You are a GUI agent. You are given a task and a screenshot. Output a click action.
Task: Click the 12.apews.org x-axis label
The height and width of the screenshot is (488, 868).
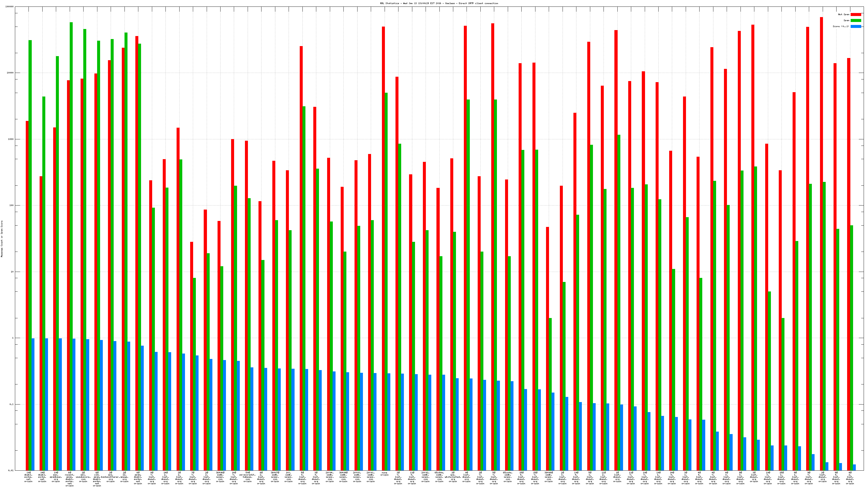tap(124, 477)
